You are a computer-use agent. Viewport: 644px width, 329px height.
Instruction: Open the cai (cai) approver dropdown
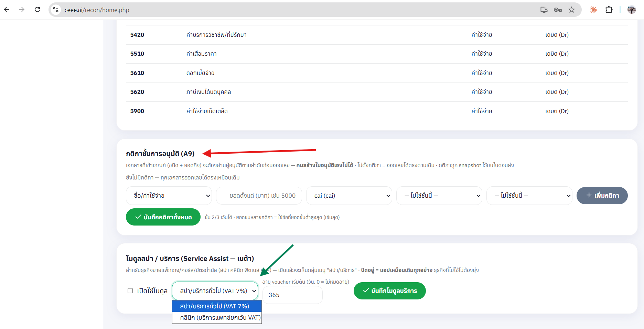coord(349,196)
